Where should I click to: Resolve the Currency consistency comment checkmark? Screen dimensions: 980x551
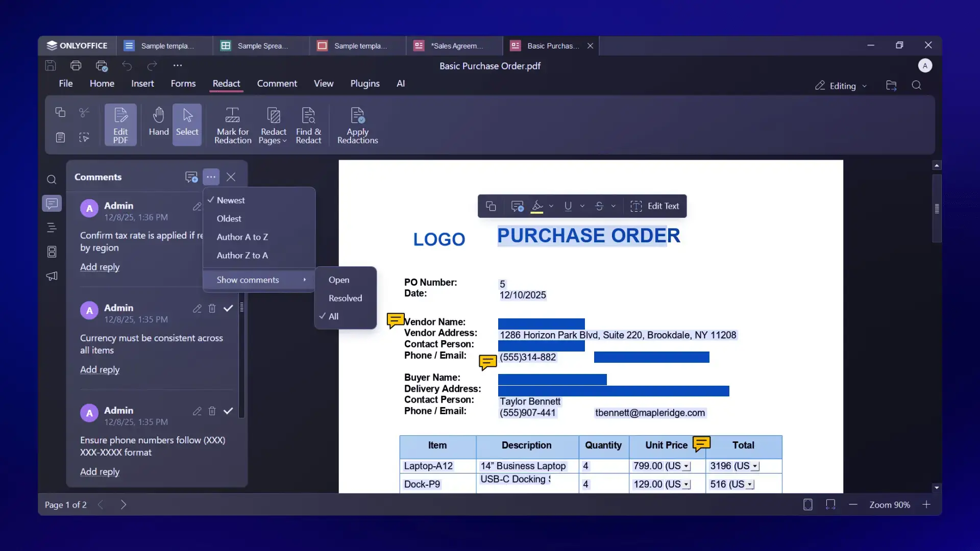point(228,309)
